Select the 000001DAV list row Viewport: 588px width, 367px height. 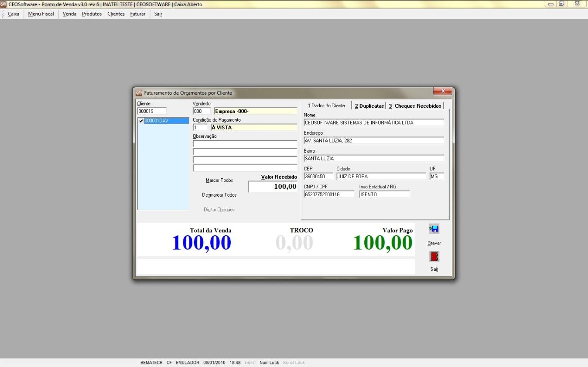pos(163,121)
